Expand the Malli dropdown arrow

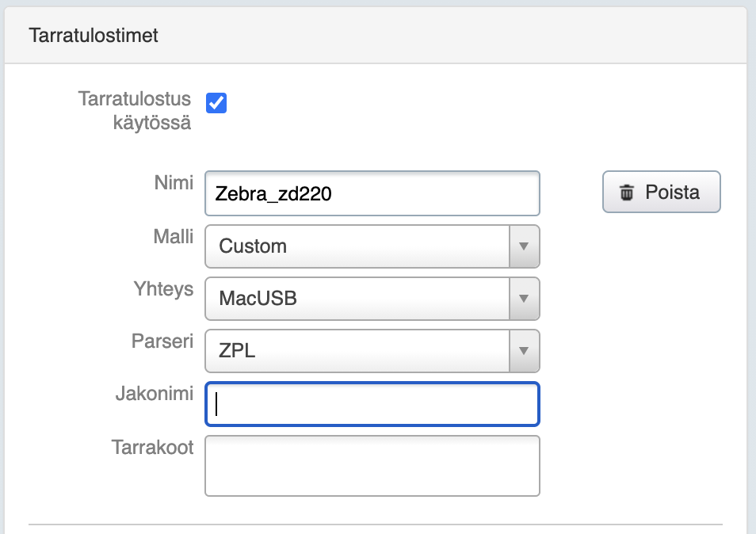pyautogui.click(x=523, y=246)
